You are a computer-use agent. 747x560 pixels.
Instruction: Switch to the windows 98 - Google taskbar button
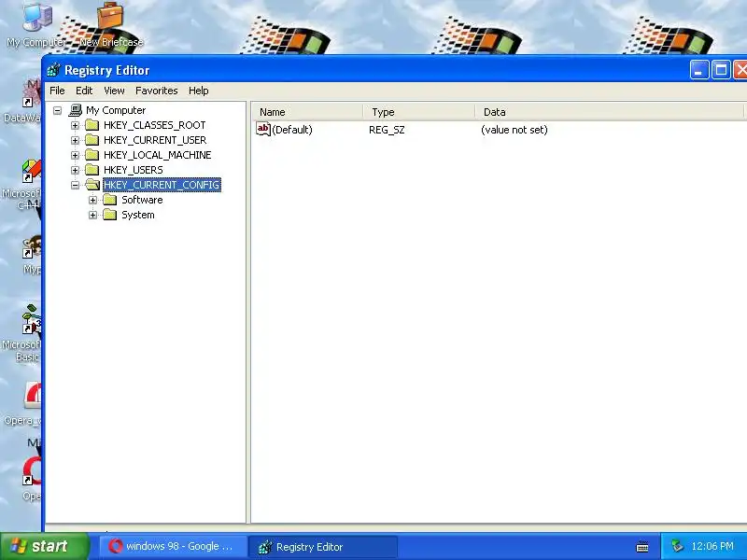coord(173,546)
